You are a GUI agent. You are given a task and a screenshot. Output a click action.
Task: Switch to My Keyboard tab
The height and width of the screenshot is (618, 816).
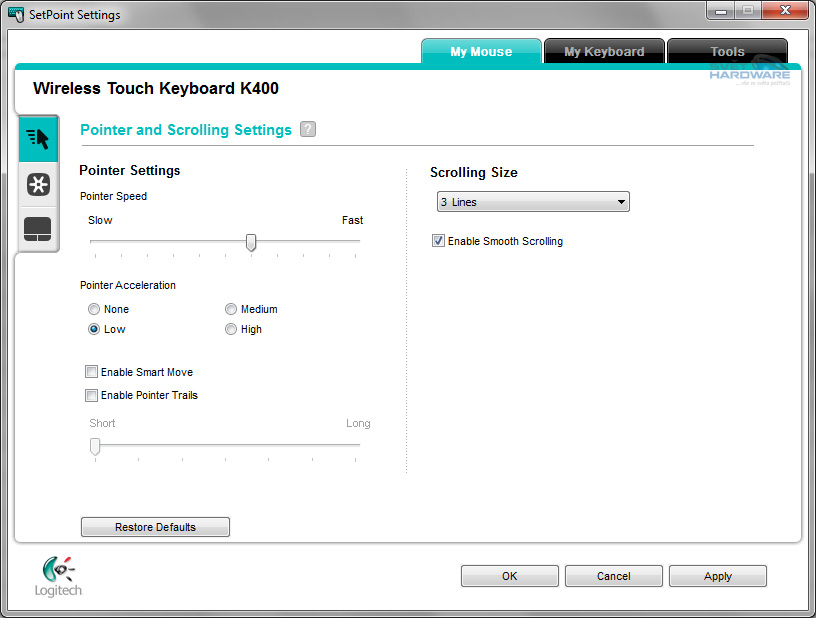click(x=604, y=52)
